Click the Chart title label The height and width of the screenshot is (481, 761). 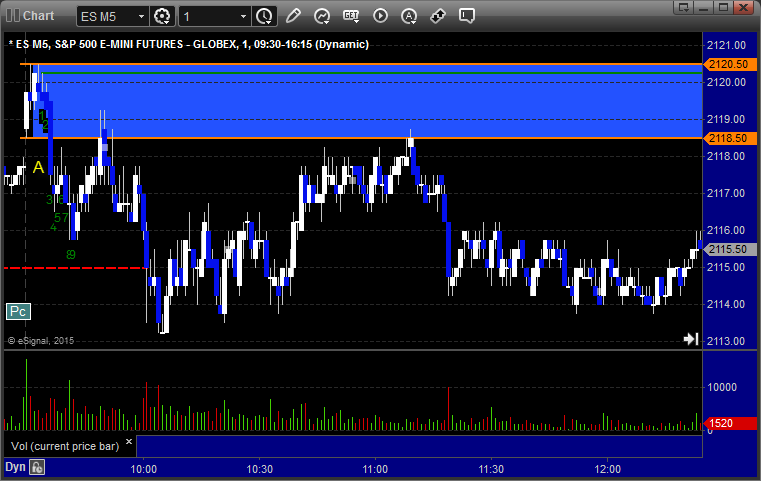[38, 16]
